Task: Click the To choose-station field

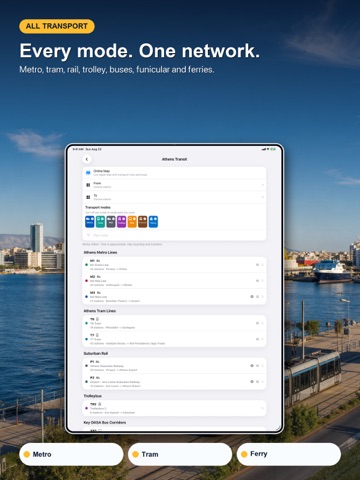Action: point(174,197)
